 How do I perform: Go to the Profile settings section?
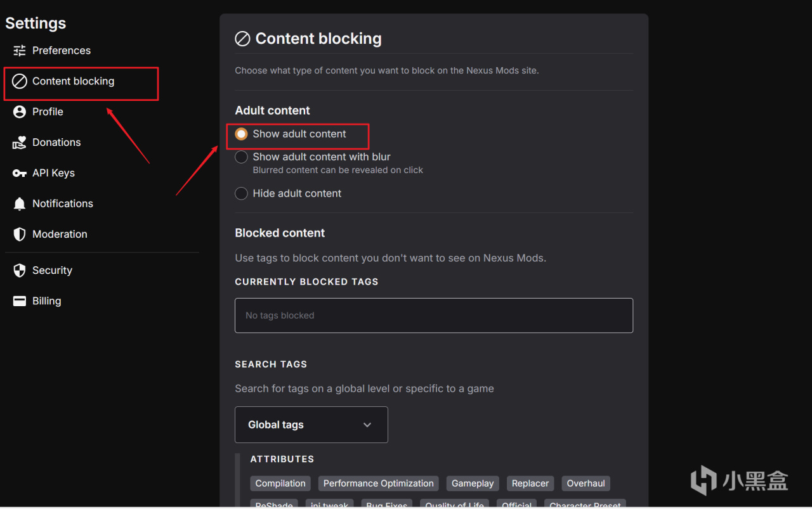pyautogui.click(x=48, y=112)
